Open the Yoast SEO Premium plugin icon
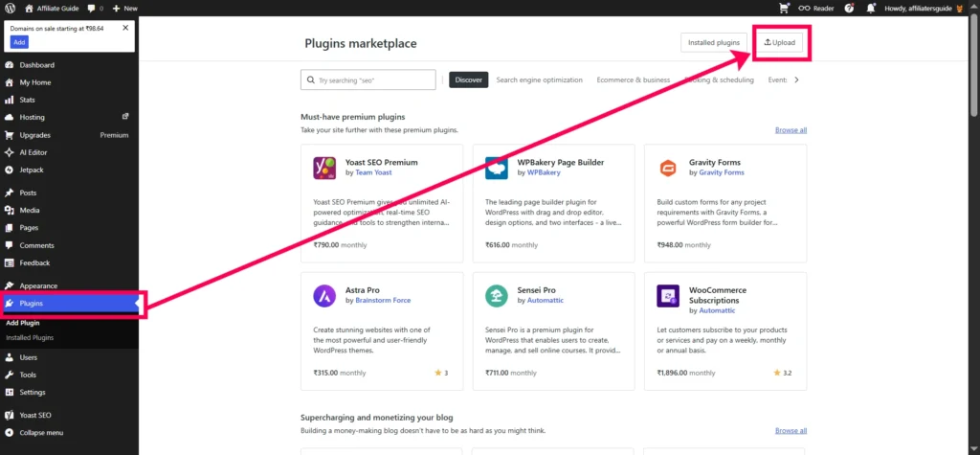 point(324,168)
